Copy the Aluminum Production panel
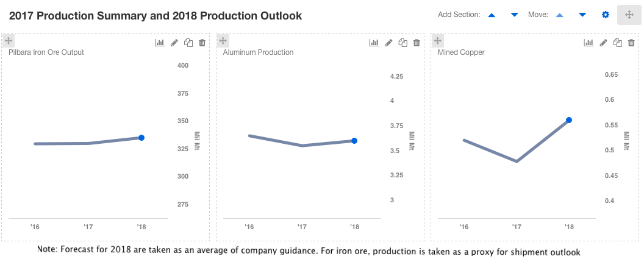This screenshot has height=259, width=644. coord(402,43)
